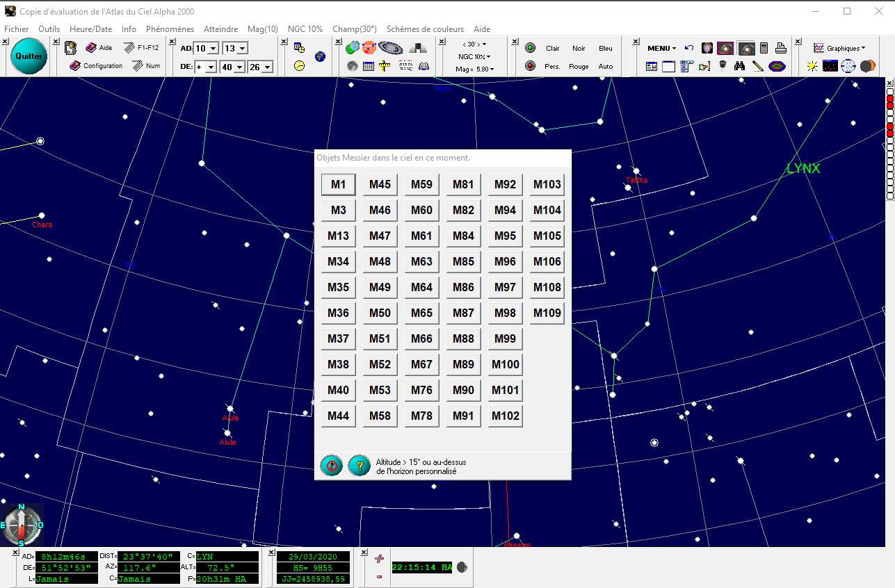Click the binoculars search icon

740,67
